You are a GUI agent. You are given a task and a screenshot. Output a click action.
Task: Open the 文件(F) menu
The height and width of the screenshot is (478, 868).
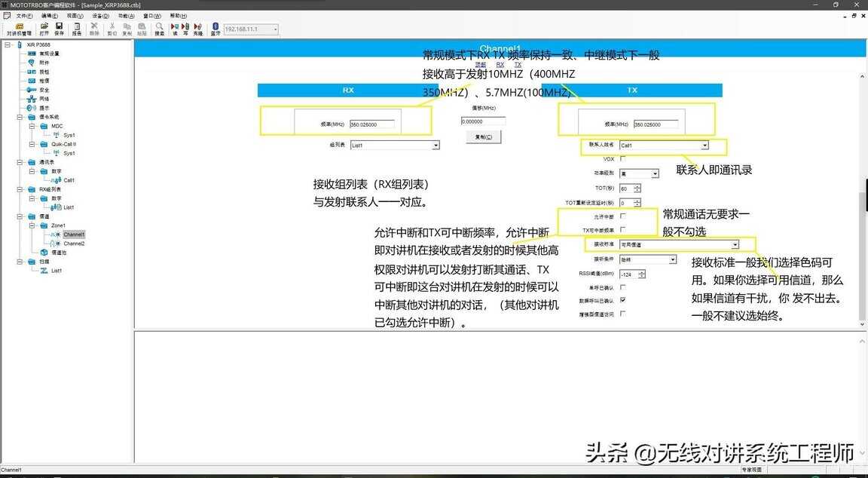click(24, 15)
